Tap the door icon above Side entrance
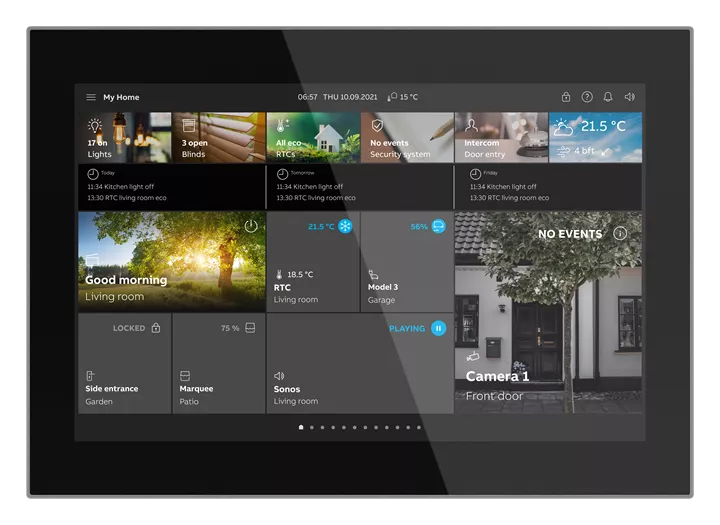The height and width of the screenshot is (525, 720). (x=90, y=376)
